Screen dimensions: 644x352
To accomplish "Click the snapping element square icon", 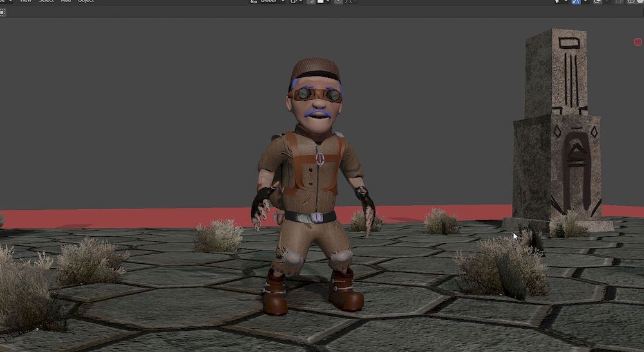I will point(320,1).
